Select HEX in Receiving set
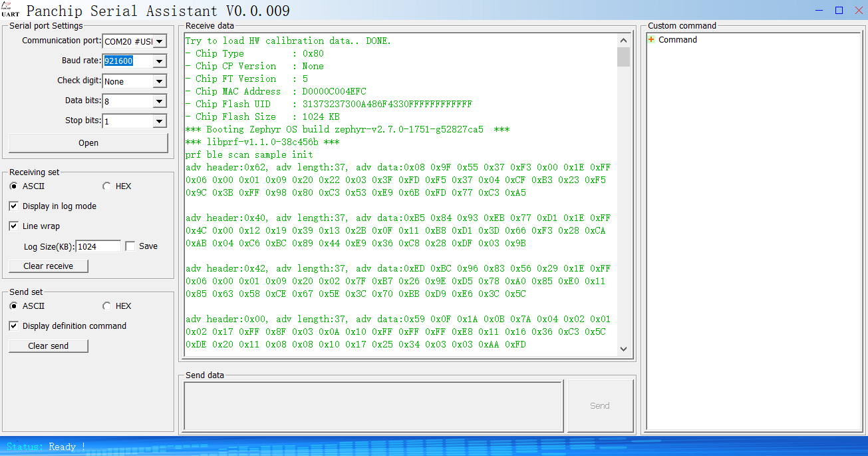This screenshot has height=456, width=868. (x=117, y=186)
